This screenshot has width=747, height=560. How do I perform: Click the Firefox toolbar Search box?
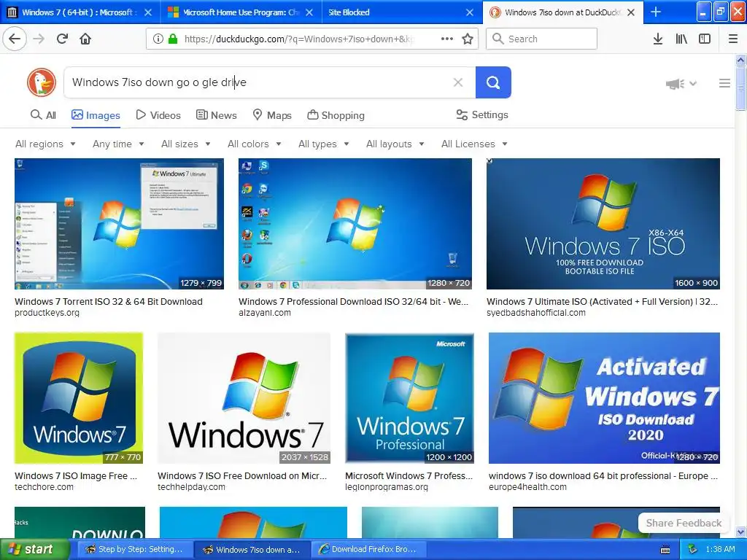tap(541, 39)
